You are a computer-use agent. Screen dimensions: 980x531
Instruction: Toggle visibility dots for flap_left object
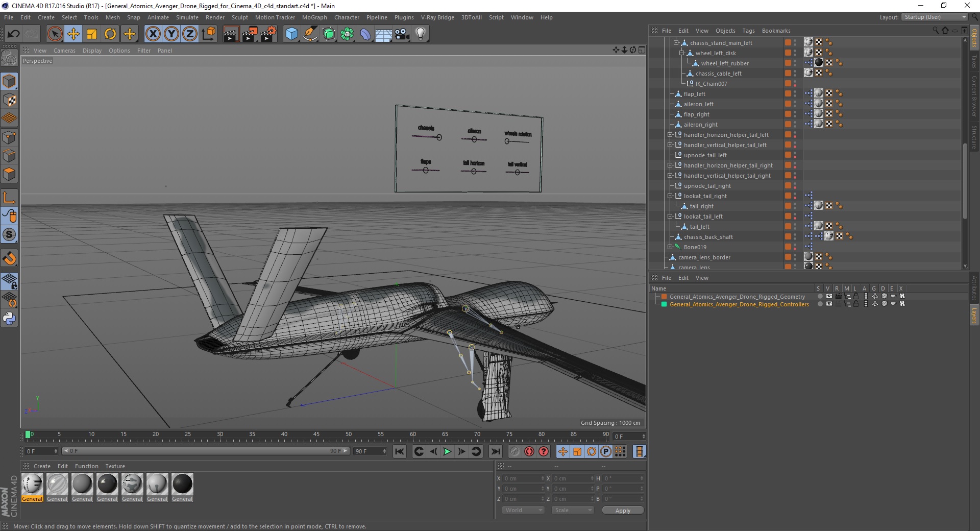[795, 94]
